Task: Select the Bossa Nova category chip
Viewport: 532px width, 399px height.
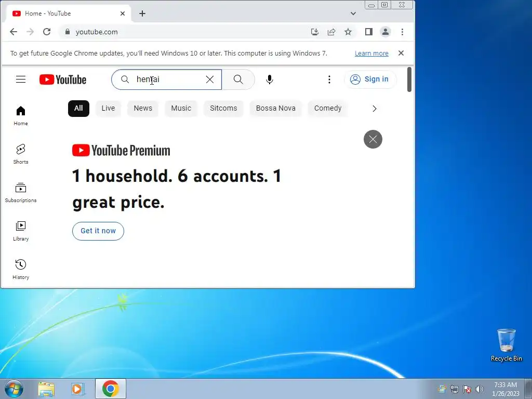Action: pyautogui.click(x=276, y=109)
